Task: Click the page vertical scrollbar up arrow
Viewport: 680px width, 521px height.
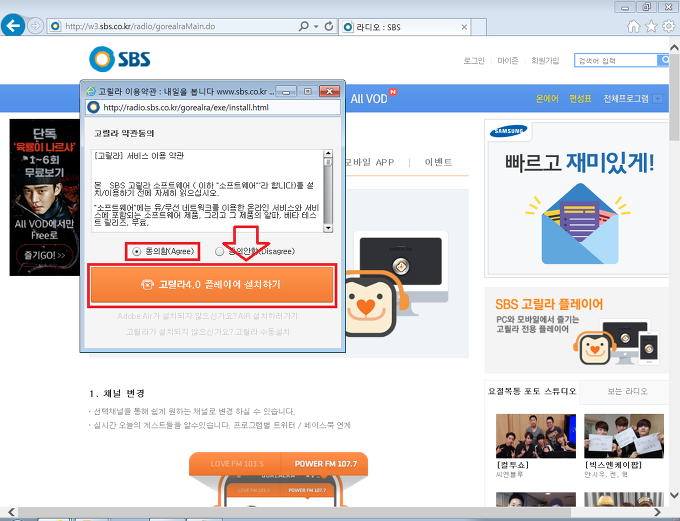Action: click(674, 47)
